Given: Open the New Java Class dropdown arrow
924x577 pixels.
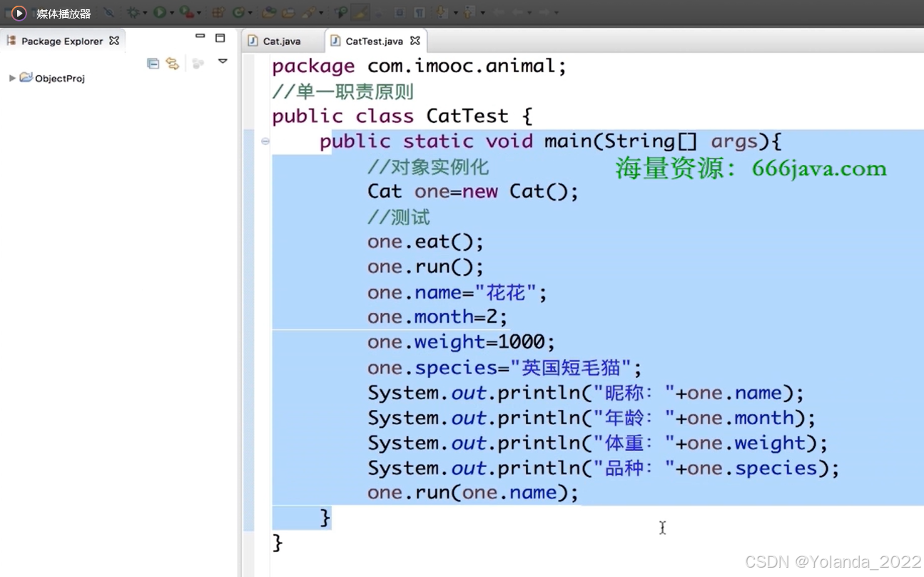Looking at the screenshot, I should (250, 13).
